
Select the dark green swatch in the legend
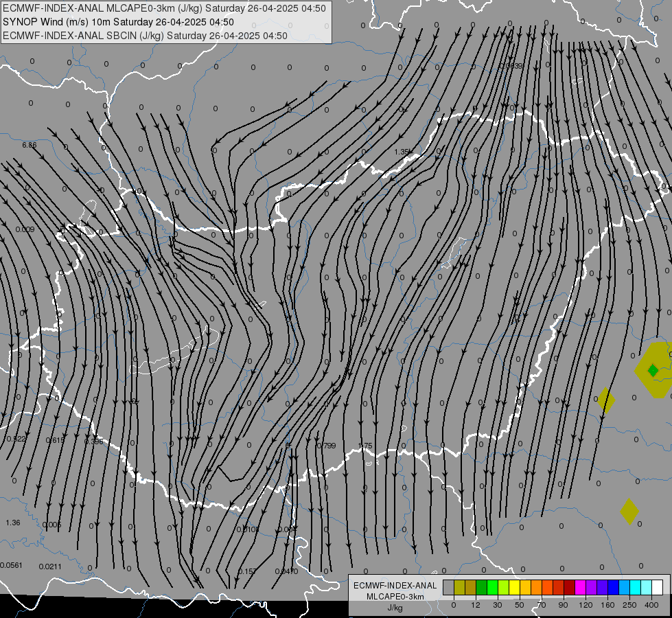[x=481, y=587]
